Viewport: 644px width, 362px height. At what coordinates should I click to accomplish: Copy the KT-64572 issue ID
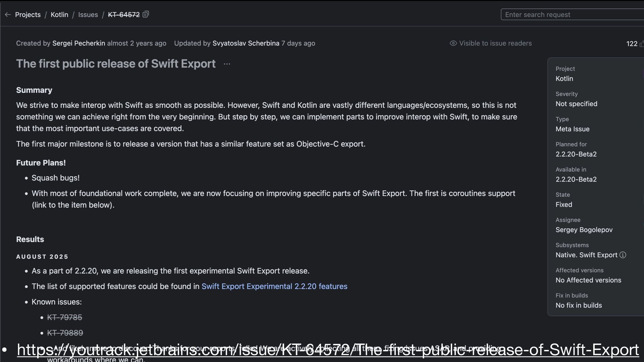tap(146, 14)
